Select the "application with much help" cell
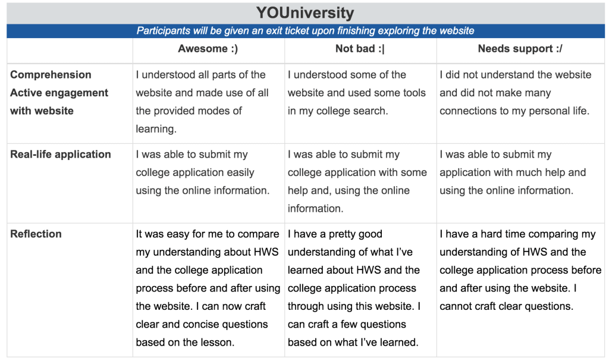The height and width of the screenshot is (364, 609). coord(513,172)
